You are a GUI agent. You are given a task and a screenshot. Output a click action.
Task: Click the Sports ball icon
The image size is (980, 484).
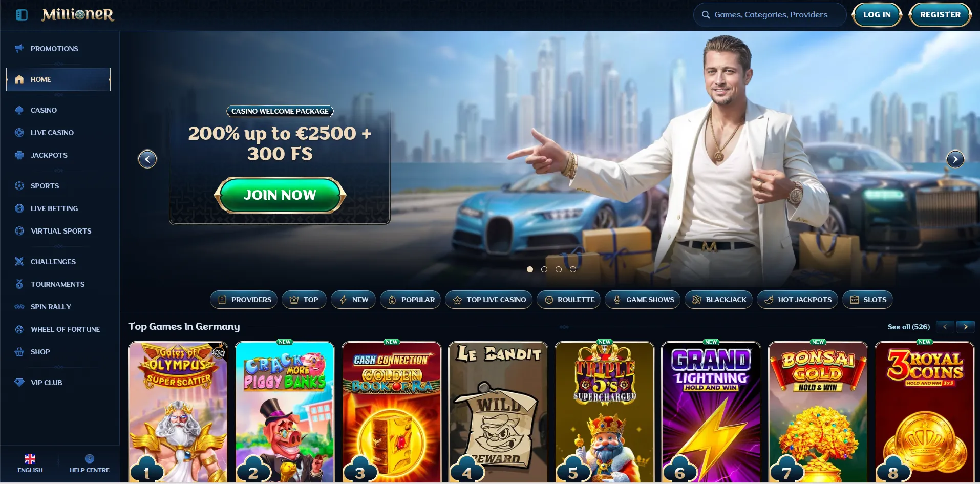pos(19,186)
